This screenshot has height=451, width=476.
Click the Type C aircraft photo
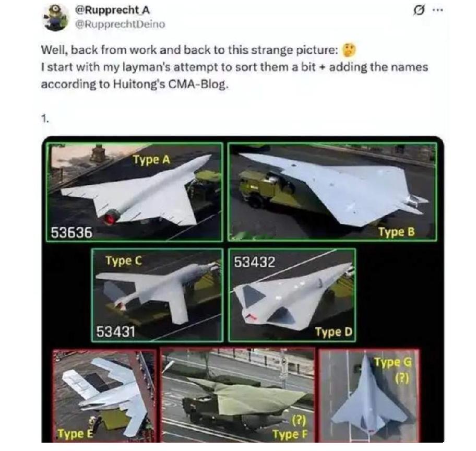[157, 295]
